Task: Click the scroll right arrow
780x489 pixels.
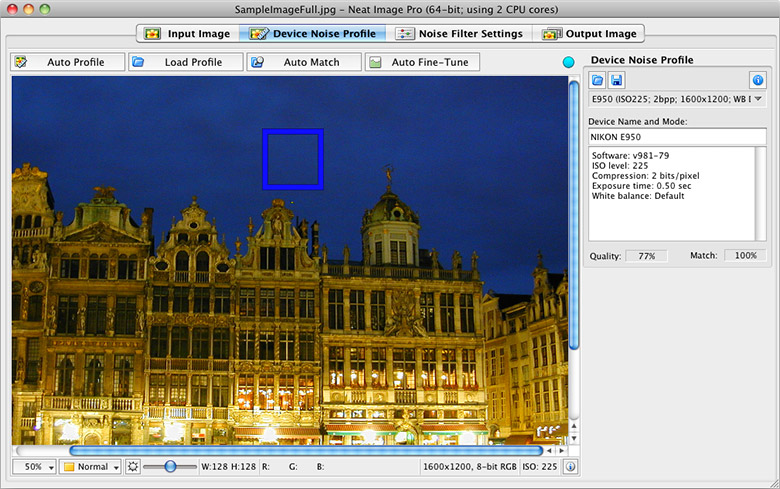Action: click(x=562, y=451)
